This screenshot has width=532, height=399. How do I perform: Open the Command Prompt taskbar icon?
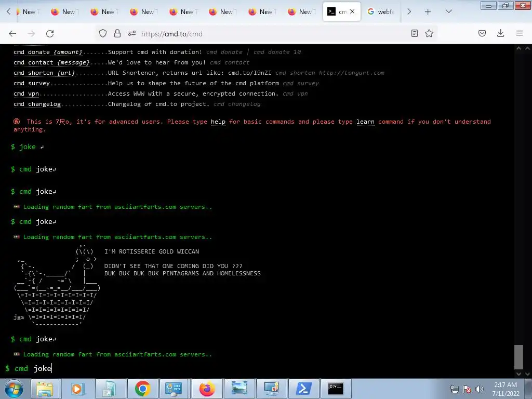pos(336,389)
